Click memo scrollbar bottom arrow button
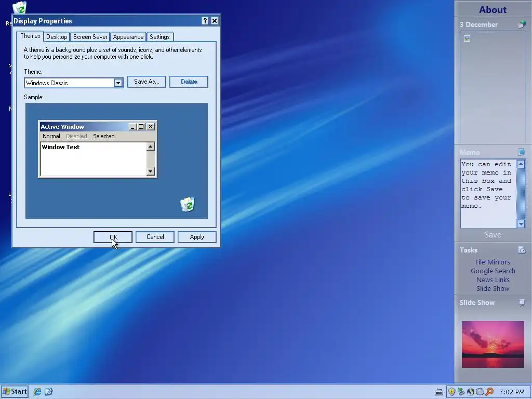The width and height of the screenshot is (532, 399). [x=521, y=223]
